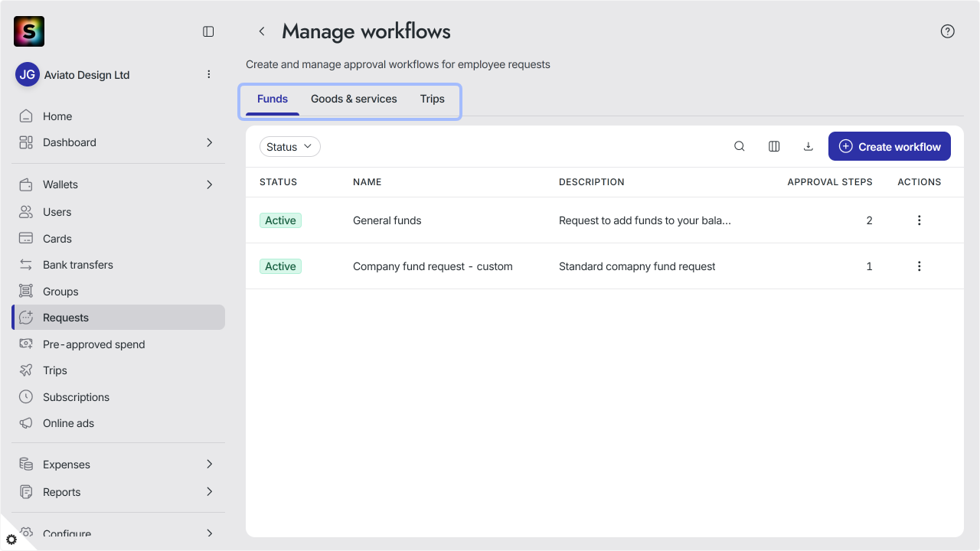
Task: Open Pre-approved spend in sidebar
Action: tap(118, 344)
